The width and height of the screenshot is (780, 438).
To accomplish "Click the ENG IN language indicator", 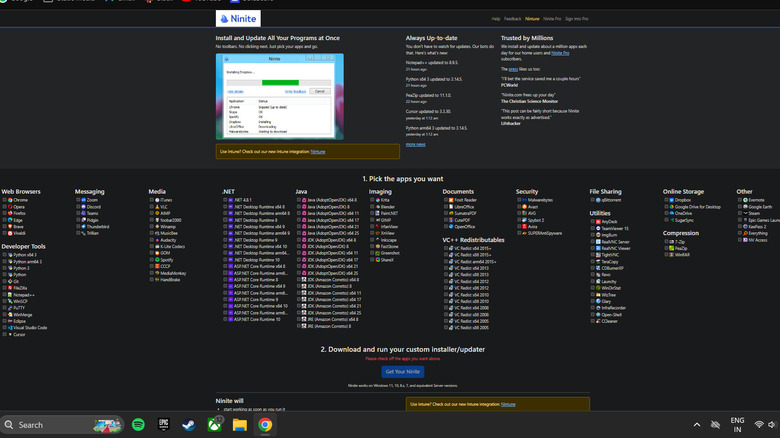I will click(x=737, y=425).
